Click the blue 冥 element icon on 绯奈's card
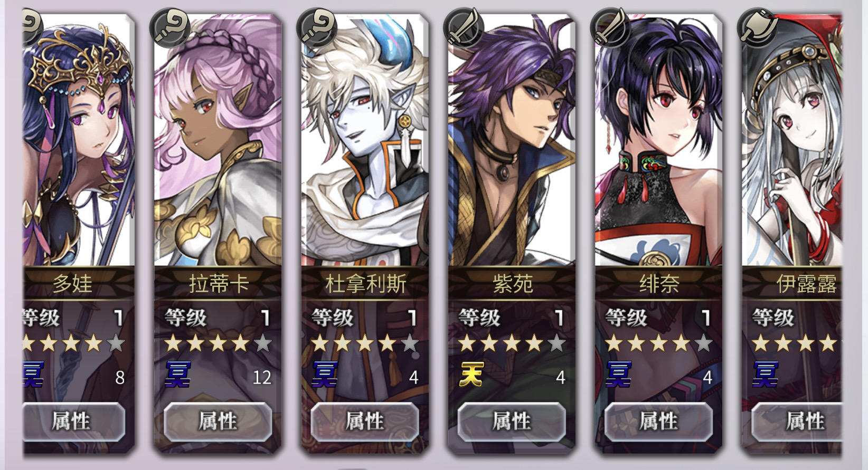Screen dimensions: 868x470 click(618, 375)
